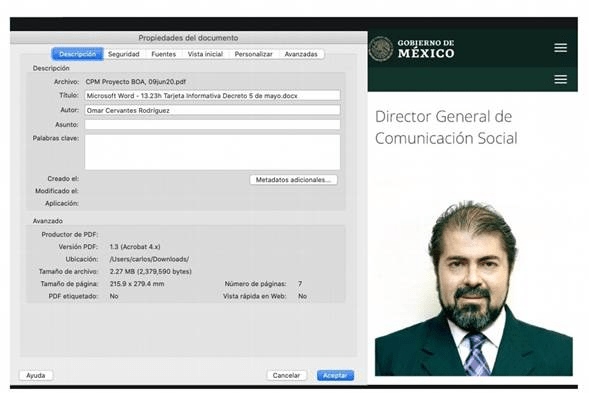Click the Propiedades del documento title bar
Image resolution: width=589 pixels, height=393 pixels.
coord(188,38)
